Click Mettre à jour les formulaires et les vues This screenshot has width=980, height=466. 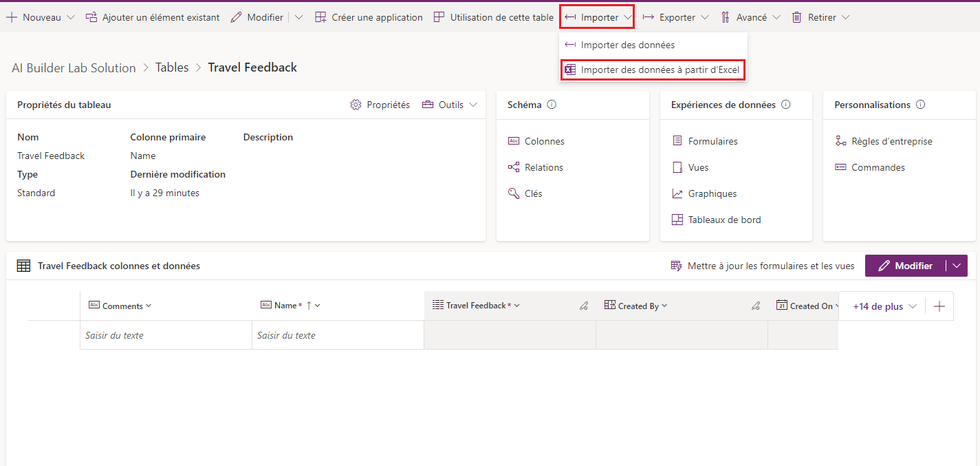coord(763,265)
